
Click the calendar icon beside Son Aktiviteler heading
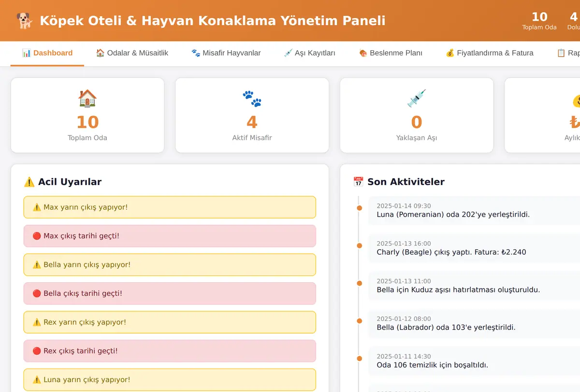(358, 182)
